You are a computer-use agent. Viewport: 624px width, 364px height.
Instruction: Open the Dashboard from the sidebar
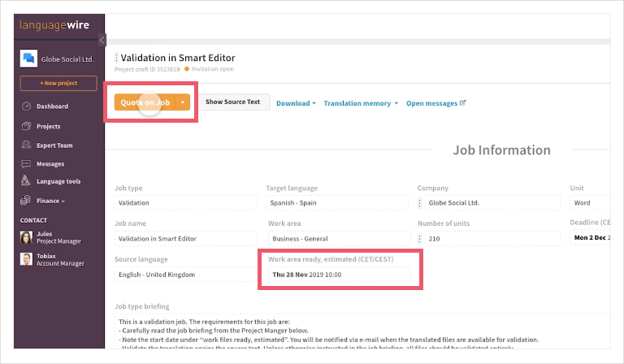click(x=51, y=106)
